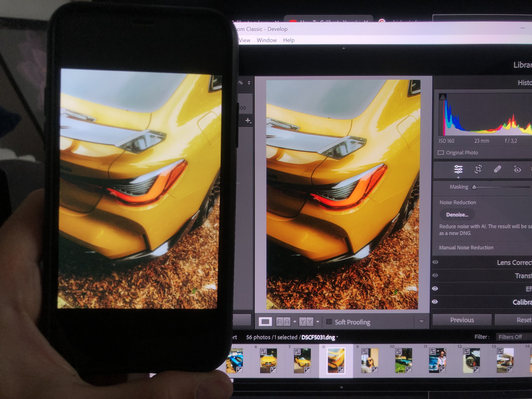Select the Crop overlay tool

pyautogui.click(x=478, y=169)
